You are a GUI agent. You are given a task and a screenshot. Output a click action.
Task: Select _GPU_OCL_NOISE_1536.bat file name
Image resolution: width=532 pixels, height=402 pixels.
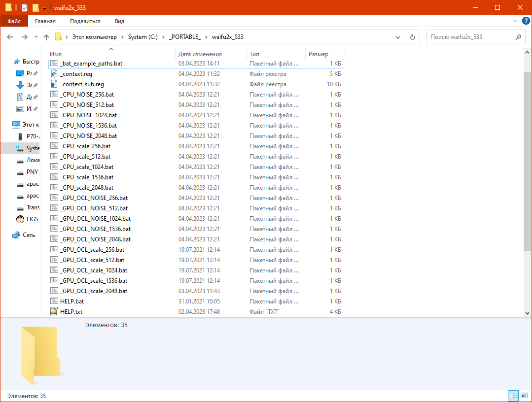tap(95, 229)
